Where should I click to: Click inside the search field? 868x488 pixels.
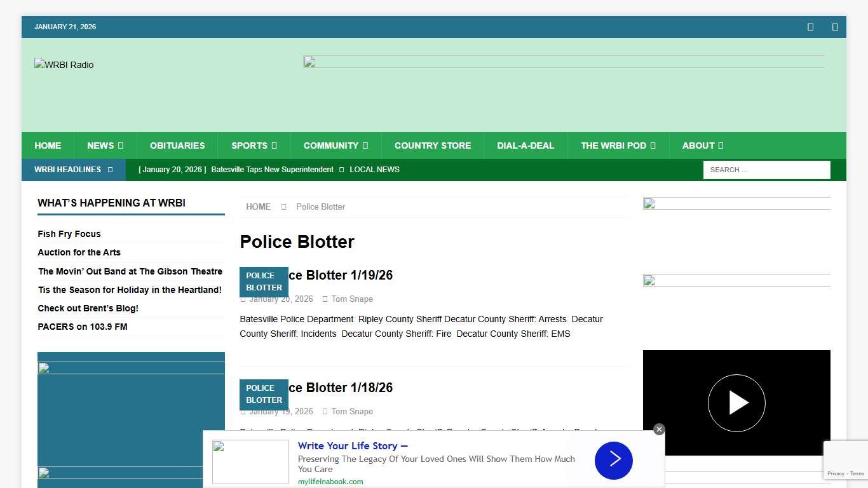tap(766, 170)
